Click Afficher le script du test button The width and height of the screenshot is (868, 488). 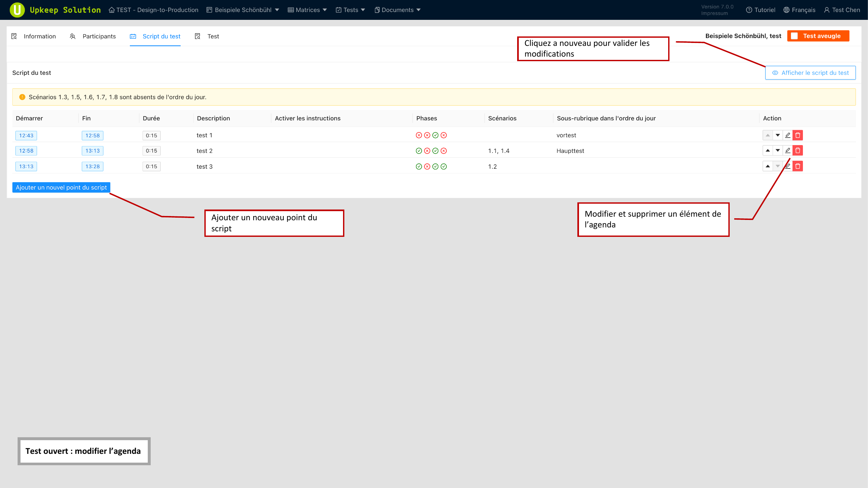(810, 73)
